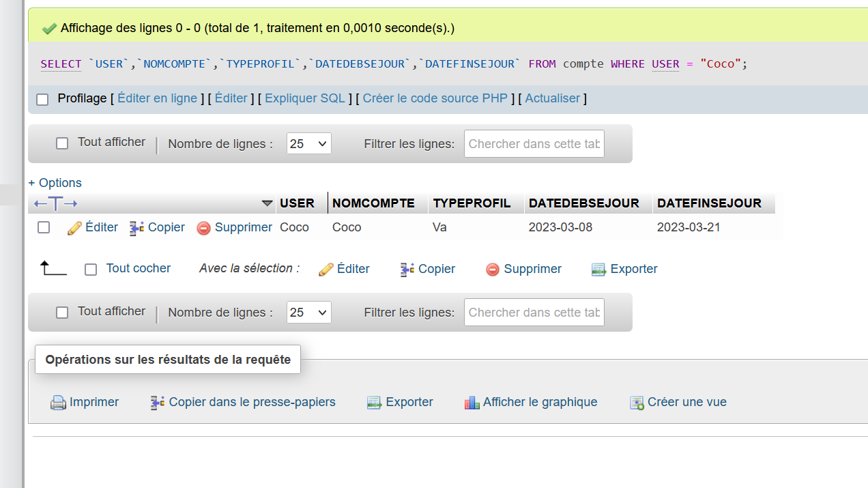This screenshot has width=868, height=488.
Task: Check the top Tout afficher checkbox
Action: tap(62, 143)
